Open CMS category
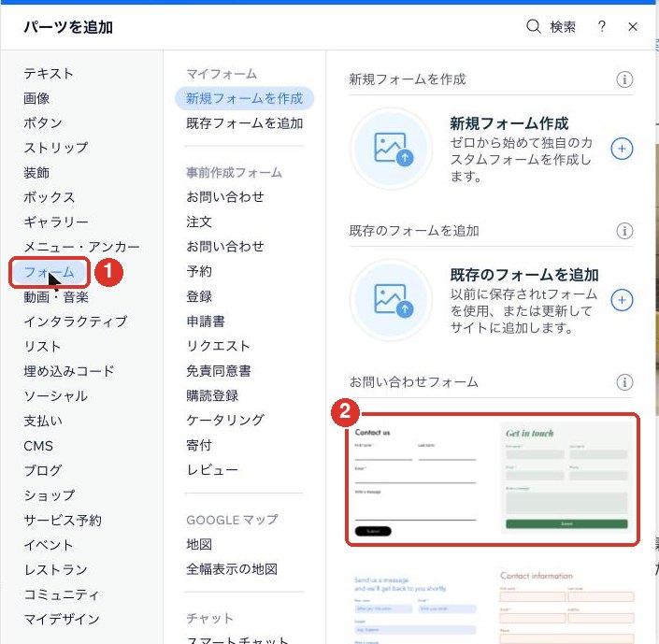This screenshot has width=659, height=644. (x=38, y=446)
